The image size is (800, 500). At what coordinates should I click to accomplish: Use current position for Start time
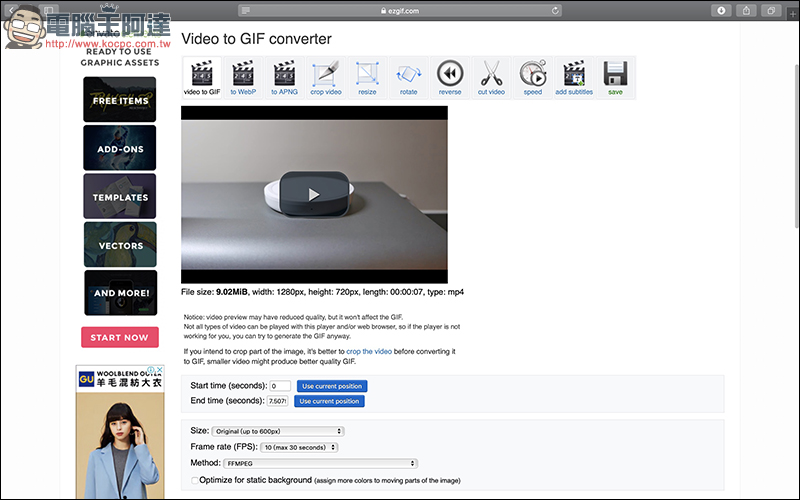(332, 386)
